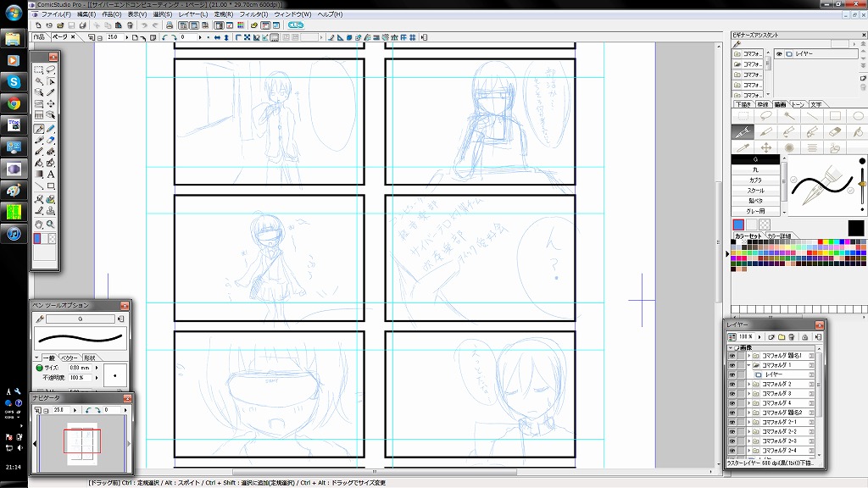Click the large black color box
The width and height of the screenshot is (868, 488).
pos(856,227)
